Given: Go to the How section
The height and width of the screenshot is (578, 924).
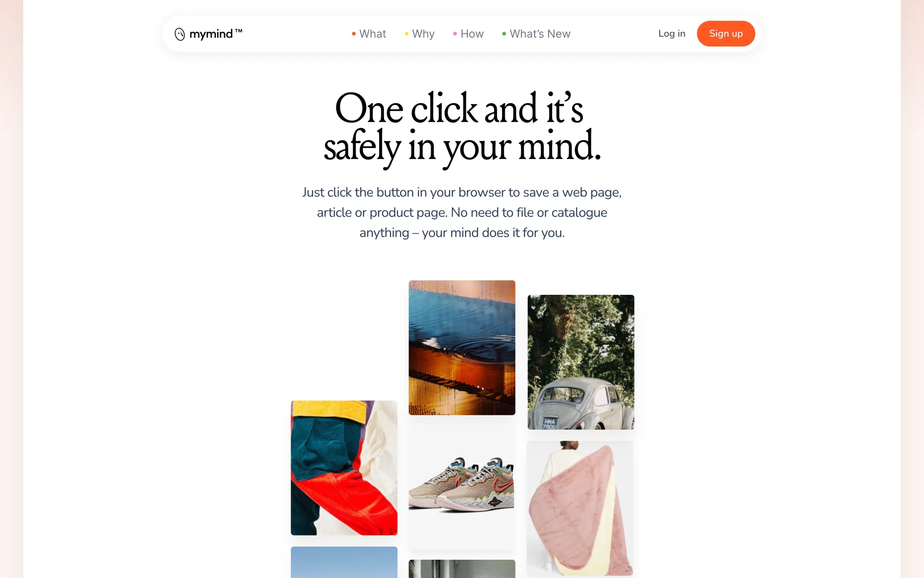Looking at the screenshot, I should coord(472,34).
